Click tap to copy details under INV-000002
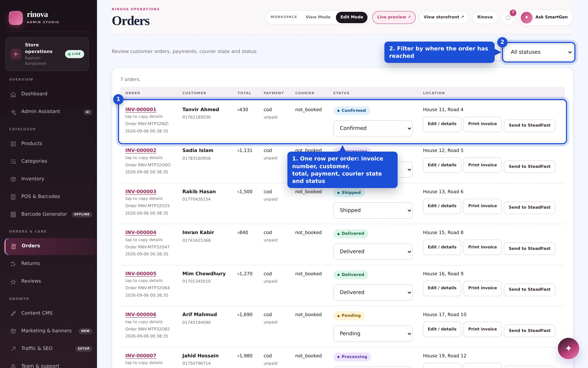588x368 pixels. point(144,158)
